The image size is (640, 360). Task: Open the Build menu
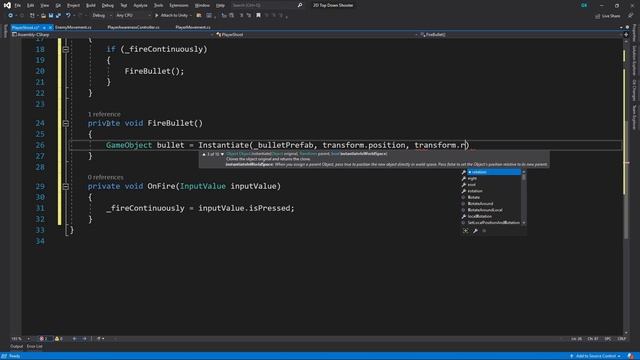pos(91,5)
